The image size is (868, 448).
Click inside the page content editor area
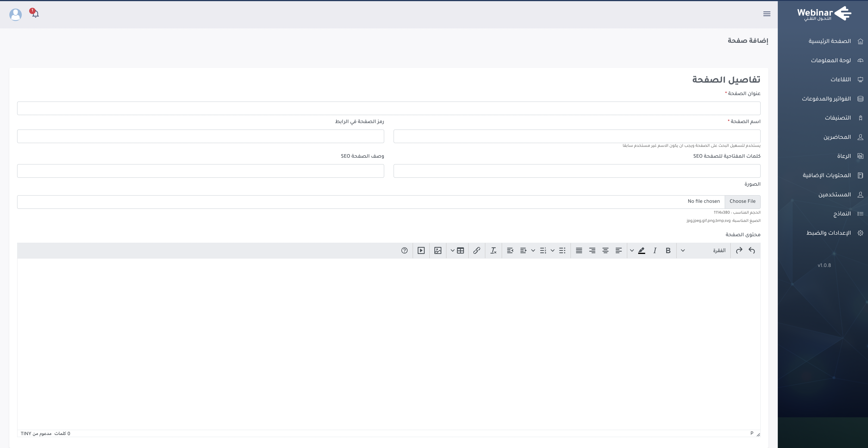pos(389,344)
